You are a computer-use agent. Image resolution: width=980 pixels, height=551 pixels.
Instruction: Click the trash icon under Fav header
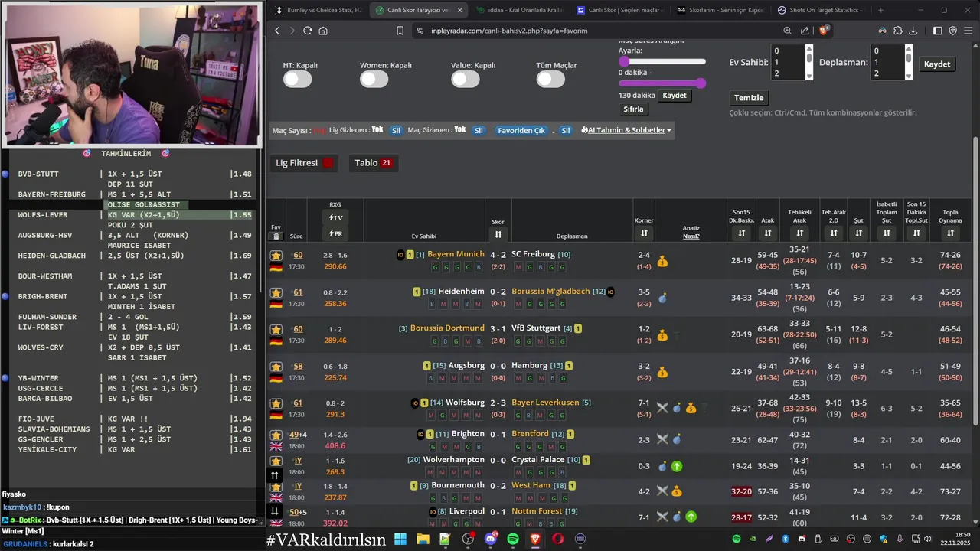tap(276, 236)
